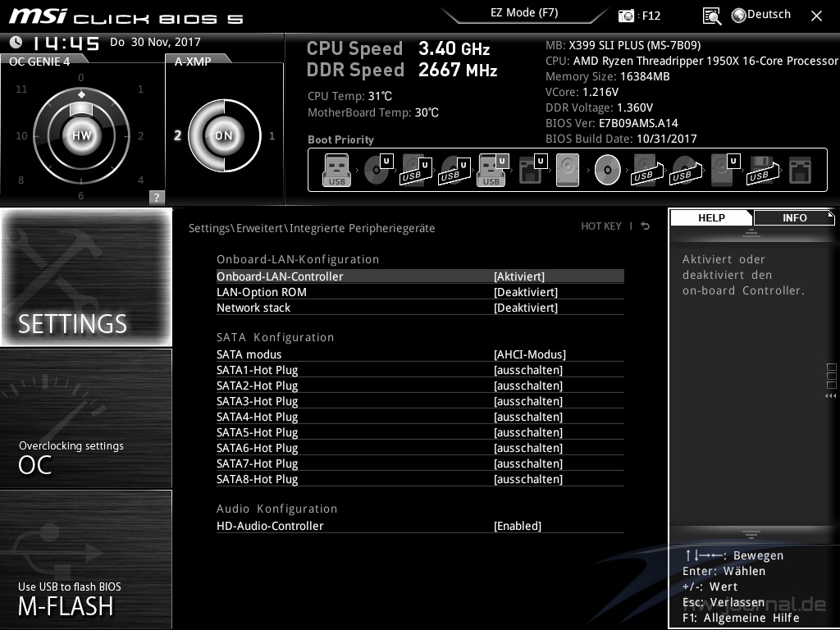Toggle the A-XMP ON button
The height and width of the screenshot is (630, 840).
pyautogui.click(x=224, y=135)
